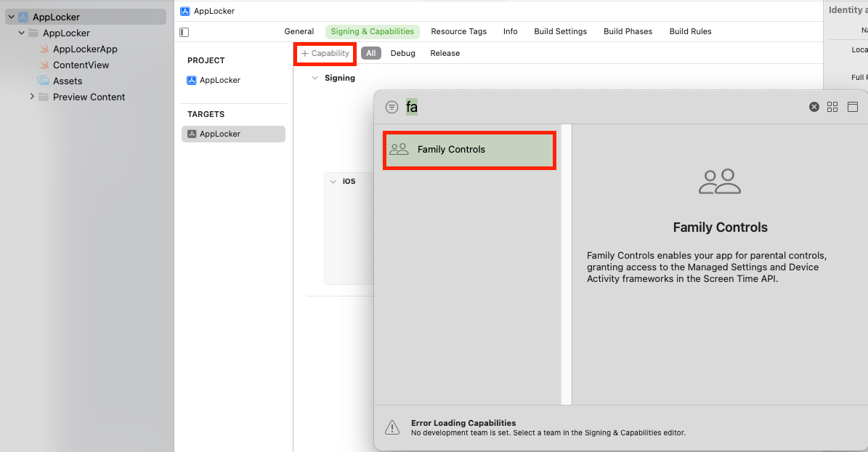The width and height of the screenshot is (868, 452).
Task: Select the All configurations filter
Action: click(x=371, y=53)
